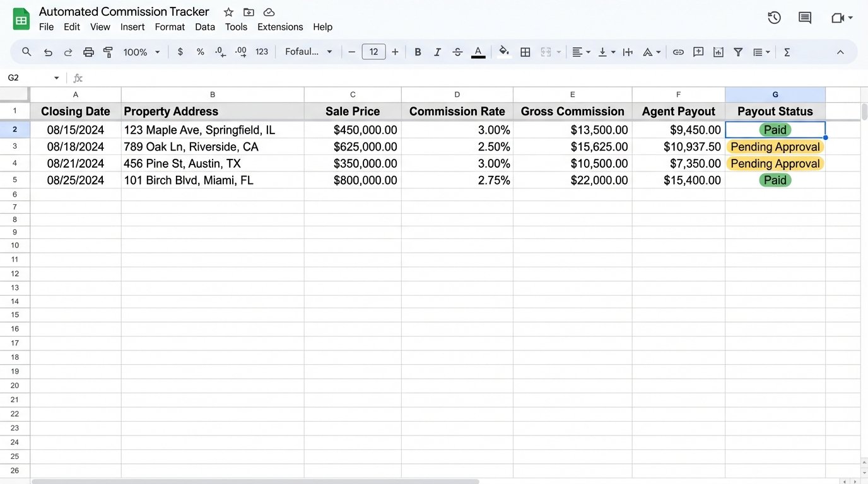The image size is (868, 484).
Task: Select the Text color swatch
Action: coord(478,52)
